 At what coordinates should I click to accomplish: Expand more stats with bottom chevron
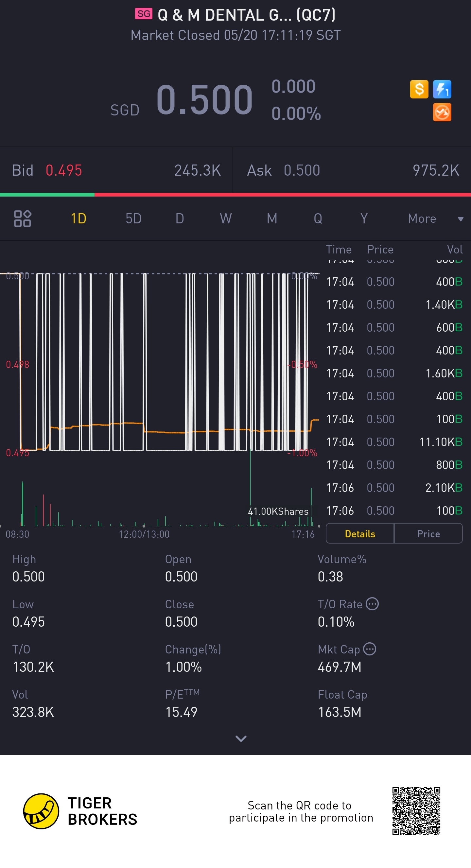240,738
